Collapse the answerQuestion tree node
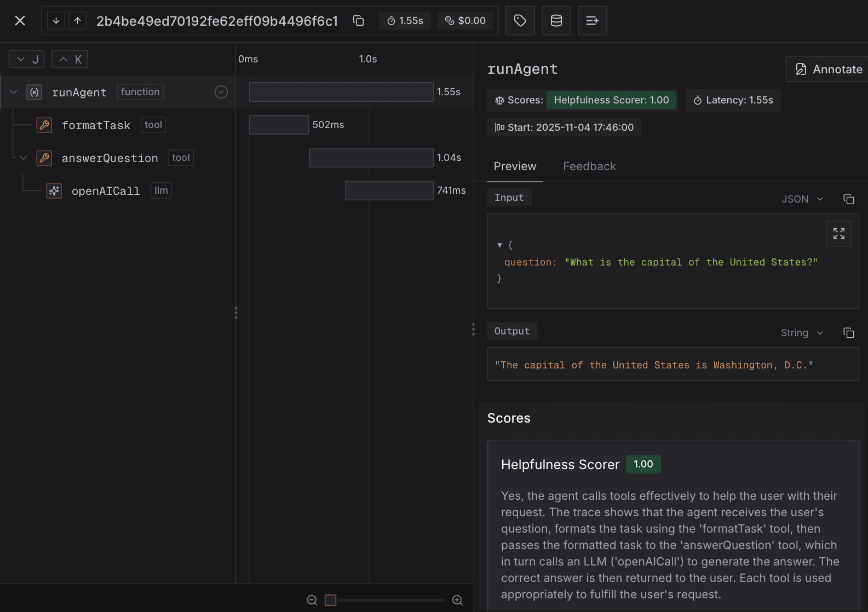 24,158
